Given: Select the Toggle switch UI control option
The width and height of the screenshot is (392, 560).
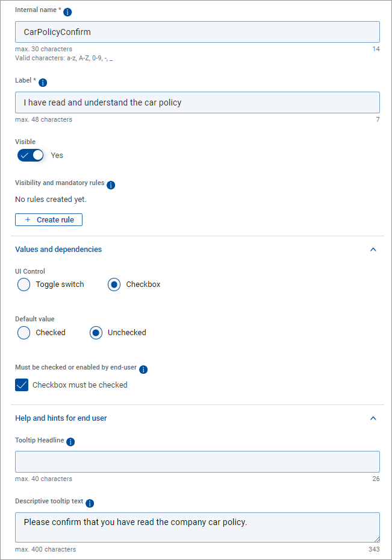Looking at the screenshot, I should 24,285.
